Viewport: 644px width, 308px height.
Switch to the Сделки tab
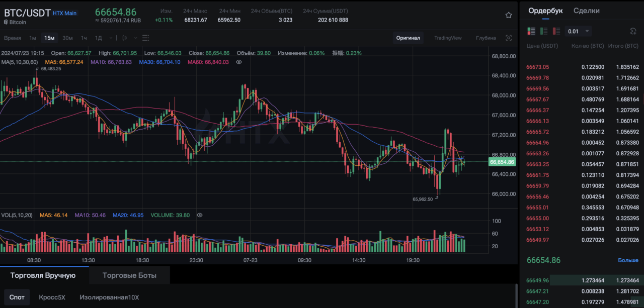(x=587, y=11)
